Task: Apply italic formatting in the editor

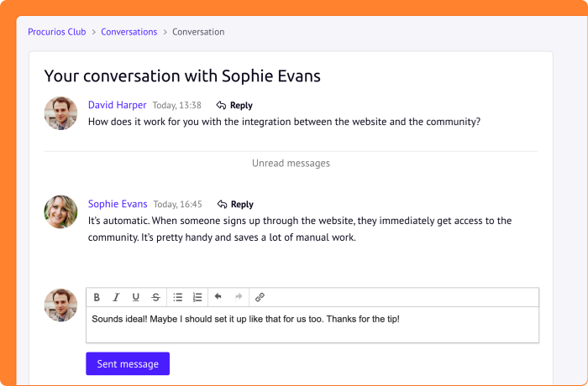Action: pyautogui.click(x=116, y=297)
